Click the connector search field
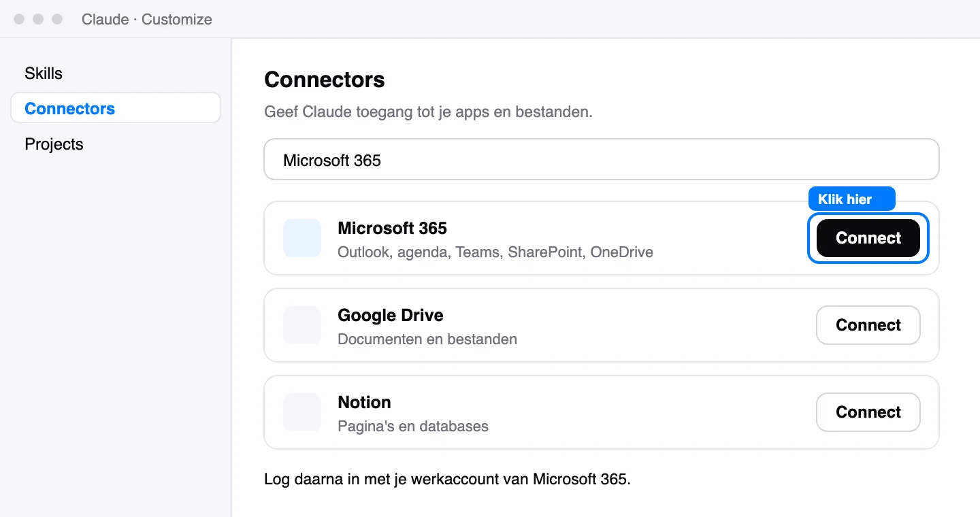Viewport: 980px width, 517px height. pos(602,160)
